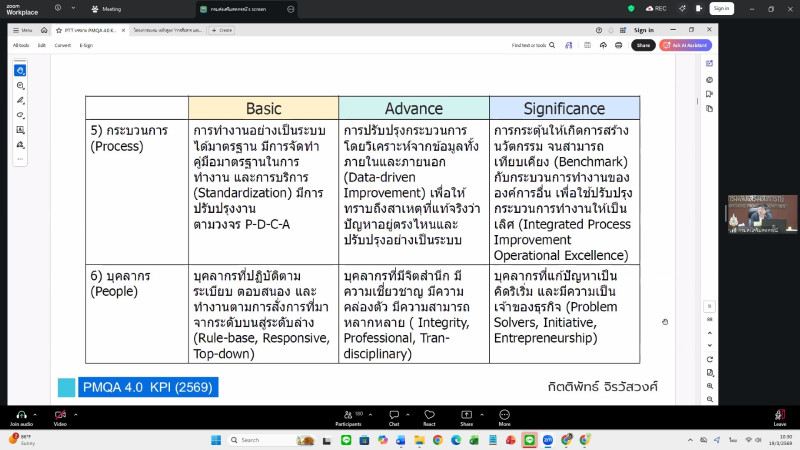Open the Participants panel
The width and height of the screenshot is (800, 450).
tap(348, 414)
